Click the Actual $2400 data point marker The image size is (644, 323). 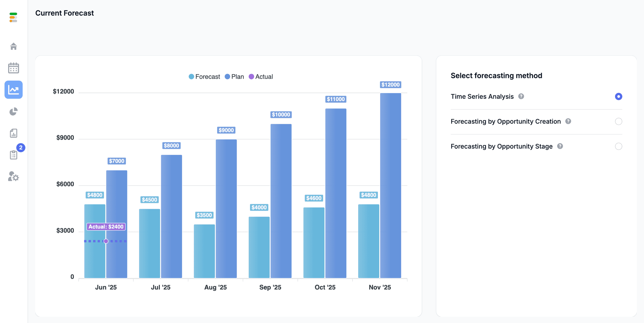point(106,241)
